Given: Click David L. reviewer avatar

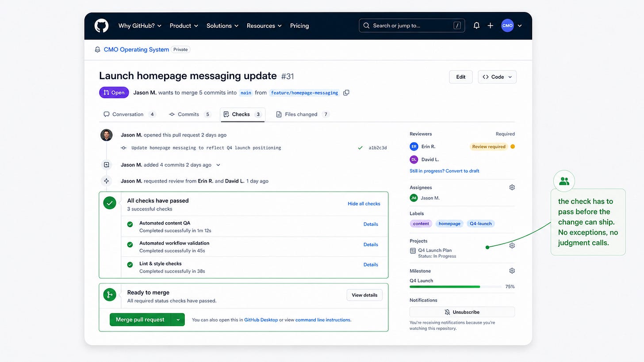Looking at the screenshot, I should coord(414,160).
